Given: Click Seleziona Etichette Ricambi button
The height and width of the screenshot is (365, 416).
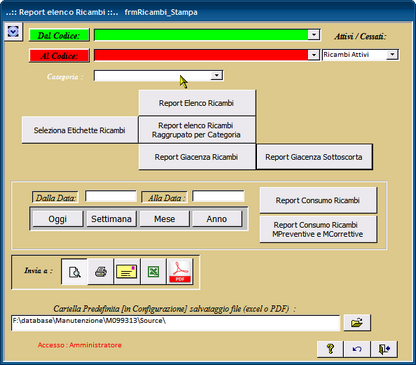Looking at the screenshot, I should (x=80, y=130).
